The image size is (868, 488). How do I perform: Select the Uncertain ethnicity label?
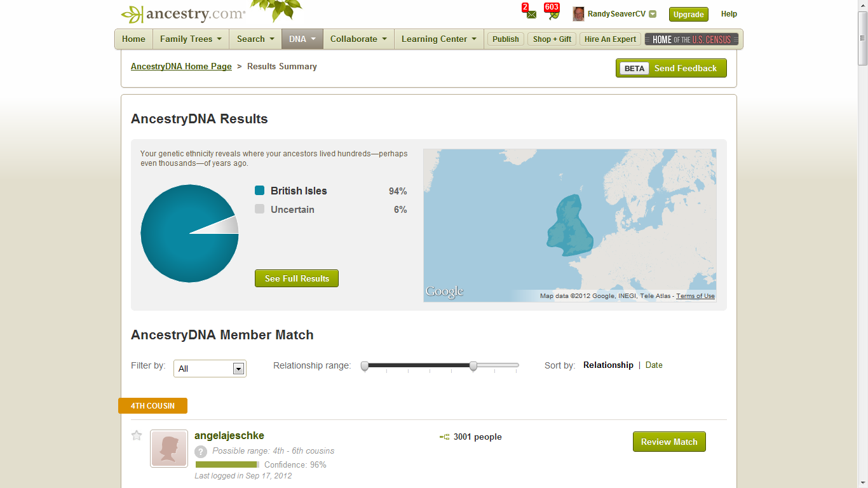pyautogui.click(x=292, y=209)
